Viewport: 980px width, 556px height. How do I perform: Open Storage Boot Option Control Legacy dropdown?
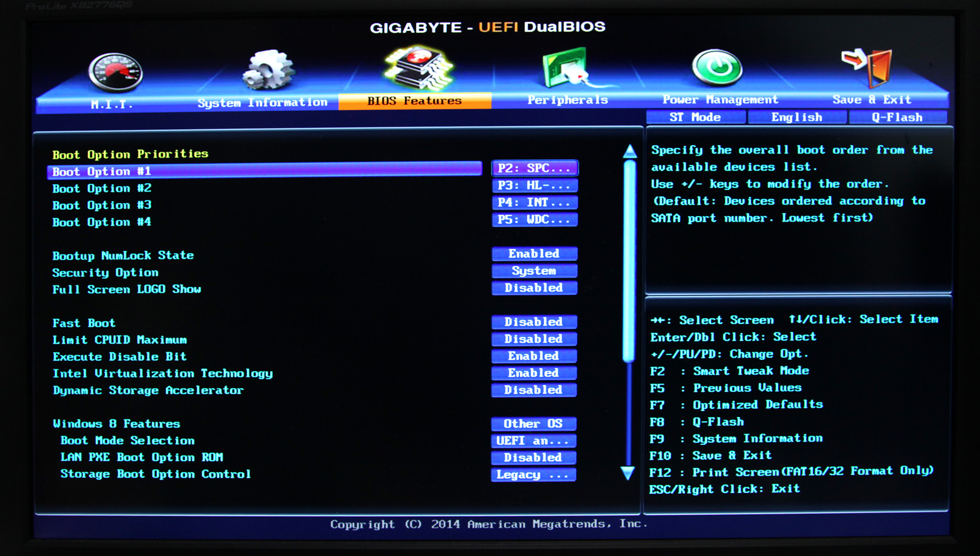[533, 474]
